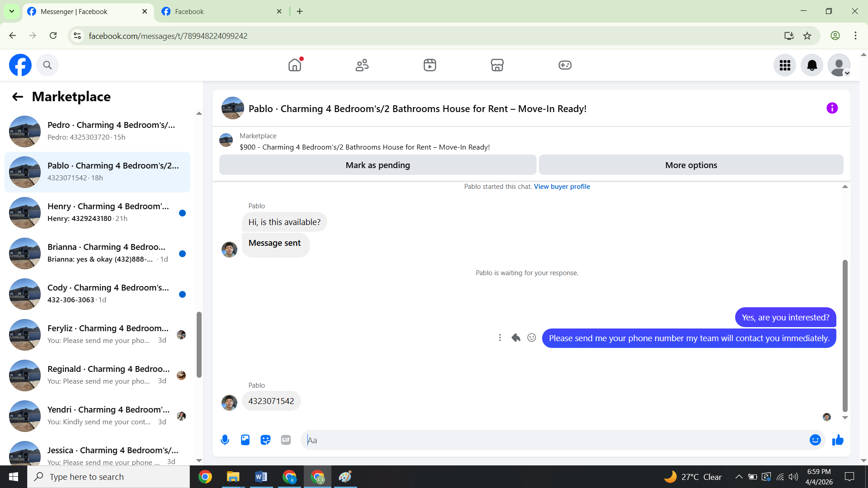Open conversation information purple icon

(832, 108)
